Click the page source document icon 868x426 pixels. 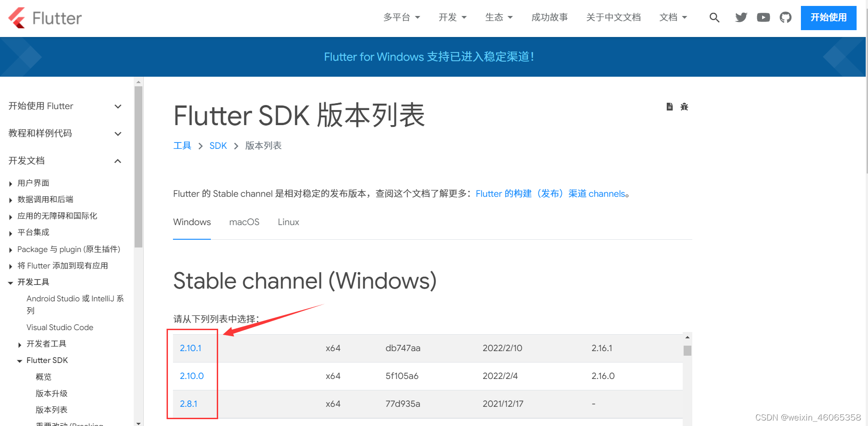[669, 106]
